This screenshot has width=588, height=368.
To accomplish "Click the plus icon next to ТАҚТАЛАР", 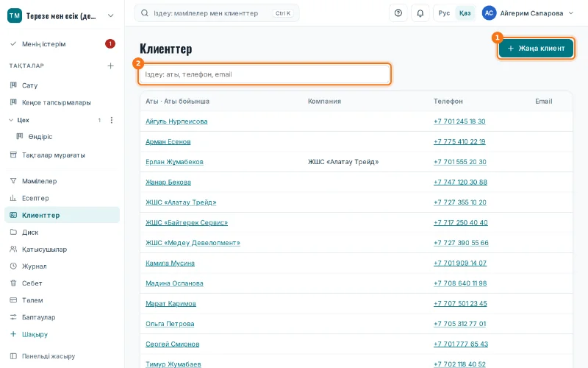I will (x=111, y=66).
